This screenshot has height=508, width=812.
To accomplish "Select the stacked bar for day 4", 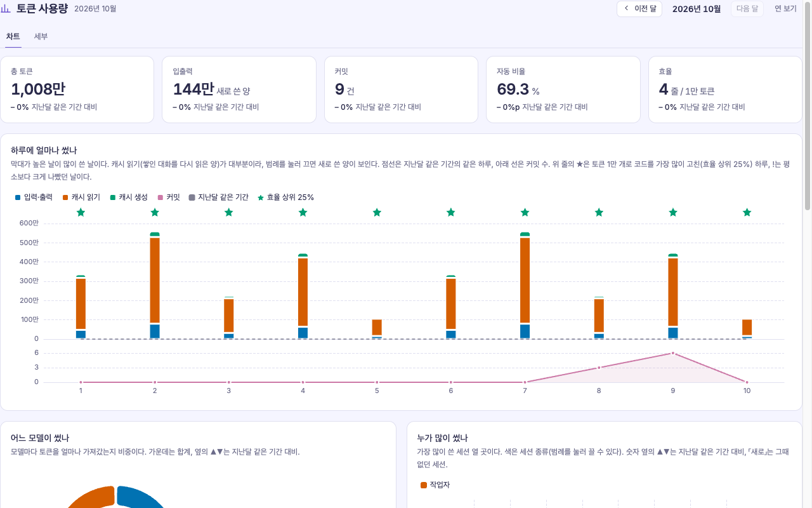I will (x=303, y=297).
